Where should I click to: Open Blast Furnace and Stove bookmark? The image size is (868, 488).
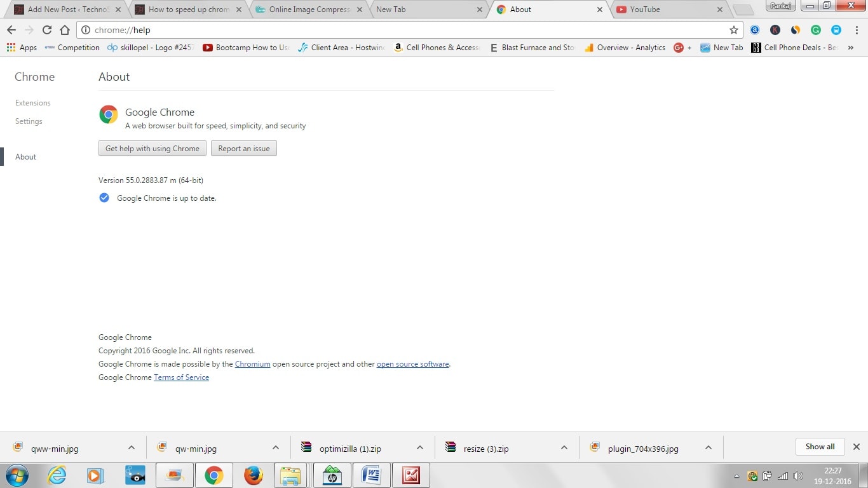(x=532, y=48)
